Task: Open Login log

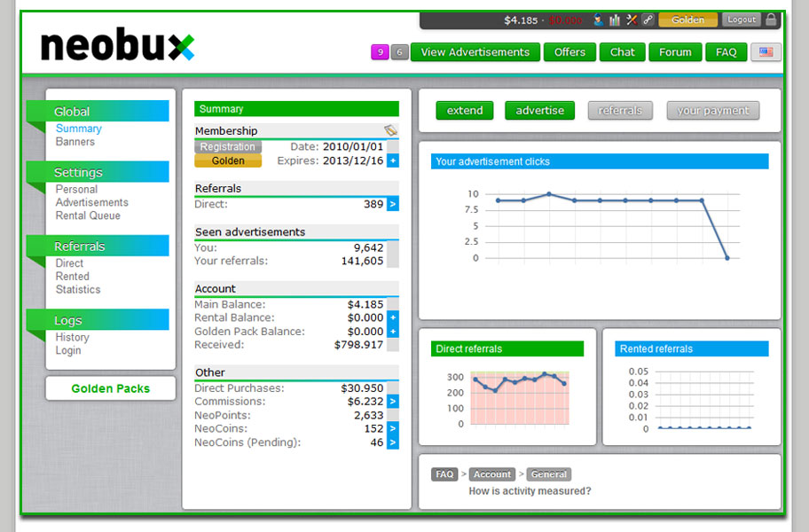Action: coord(68,350)
